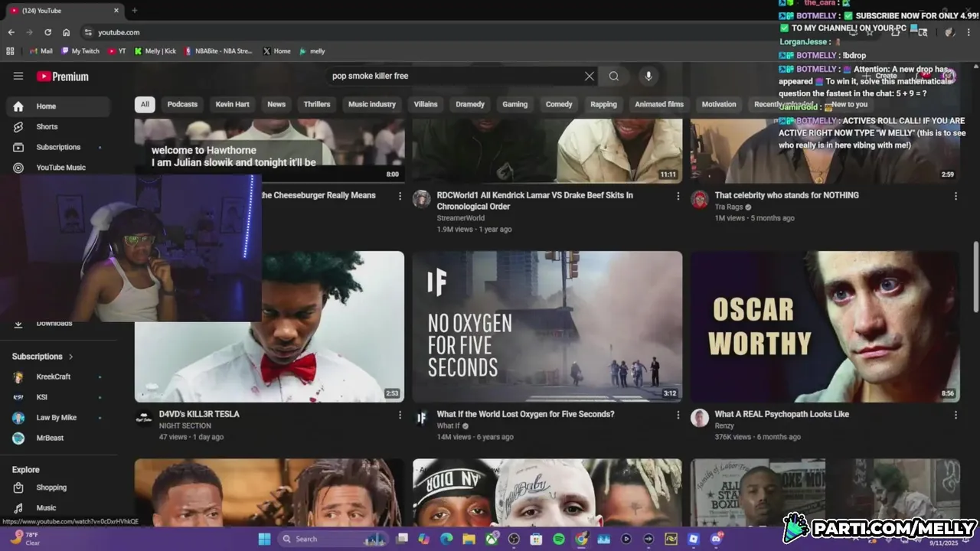Select the Motivation filter chip
The width and height of the screenshot is (980, 551).
[x=719, y=104]
